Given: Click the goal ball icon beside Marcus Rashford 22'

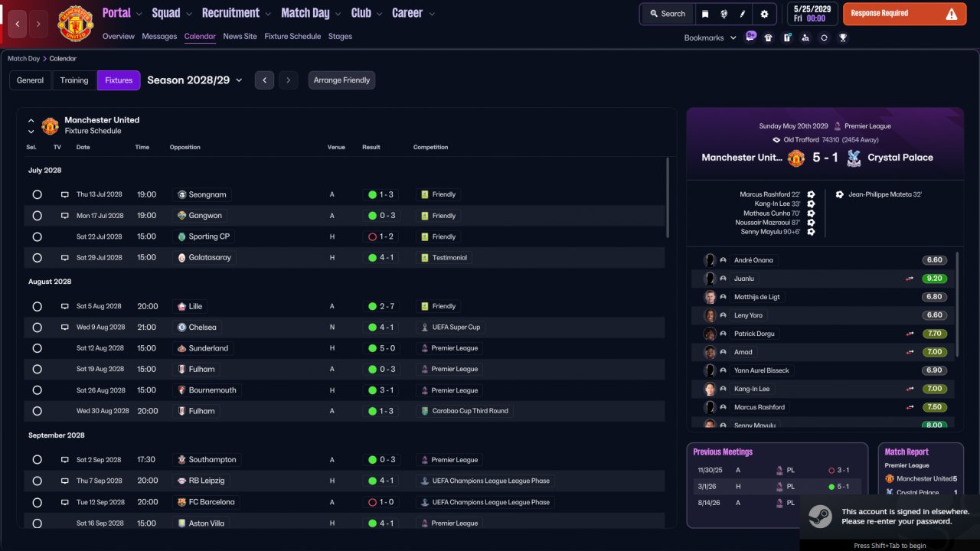Looking at the screenshot, I should coord(811,194).
